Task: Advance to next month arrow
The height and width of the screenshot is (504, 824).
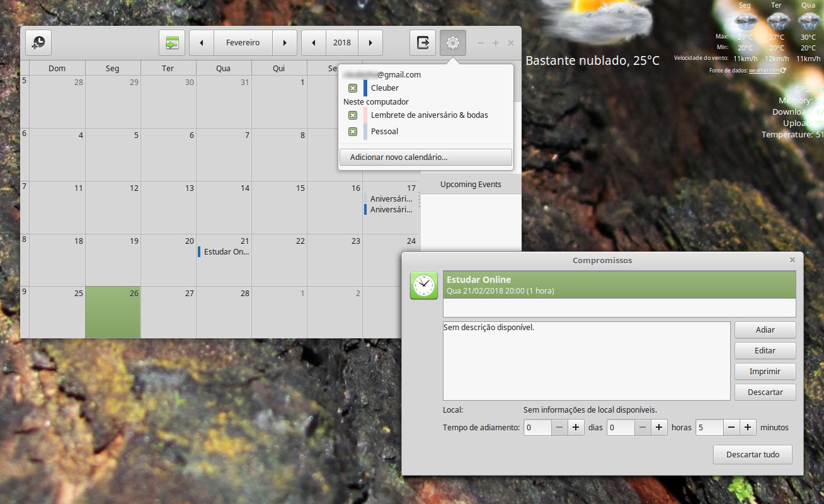Action: [285, 43]
